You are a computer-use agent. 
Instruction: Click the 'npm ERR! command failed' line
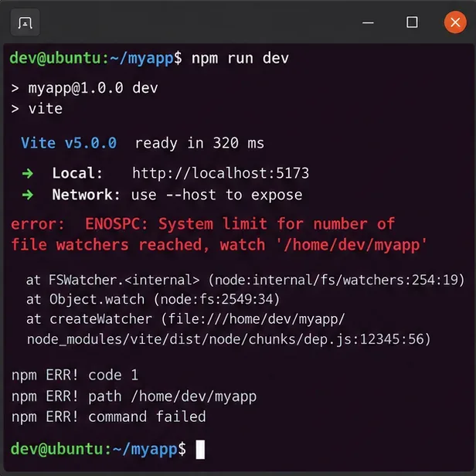click(109, 416)
